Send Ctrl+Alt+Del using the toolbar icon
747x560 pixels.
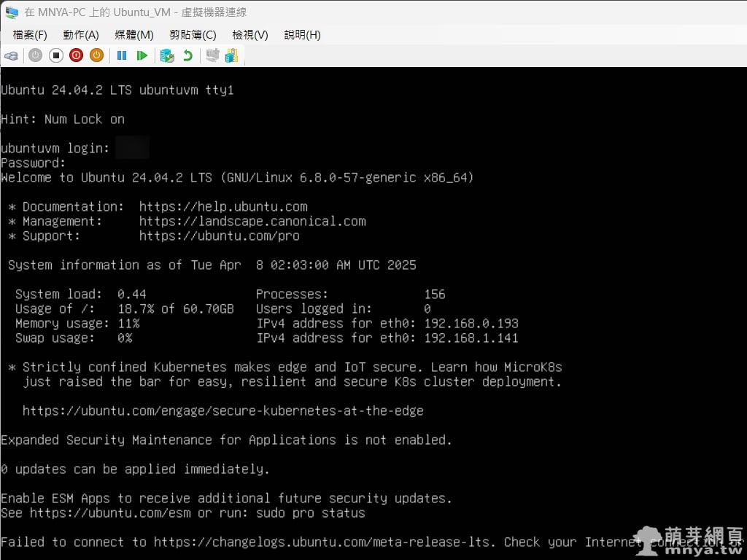coord(11,55)
